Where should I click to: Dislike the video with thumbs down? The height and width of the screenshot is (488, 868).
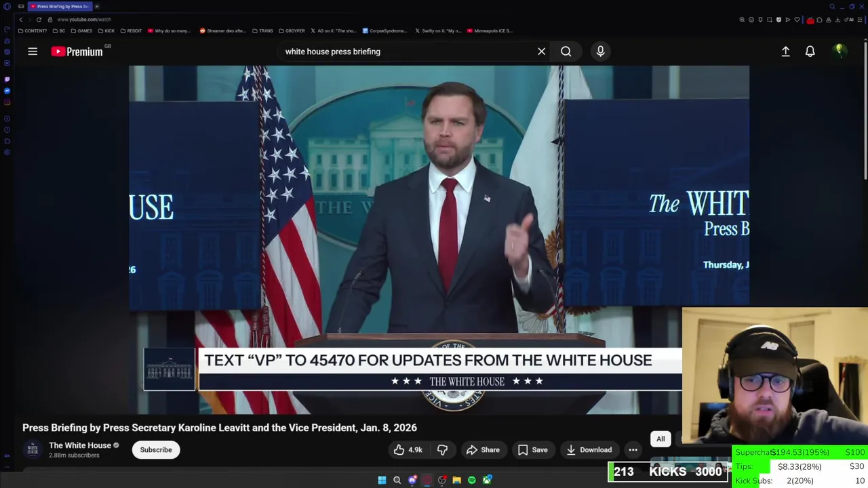coord(442,449)
